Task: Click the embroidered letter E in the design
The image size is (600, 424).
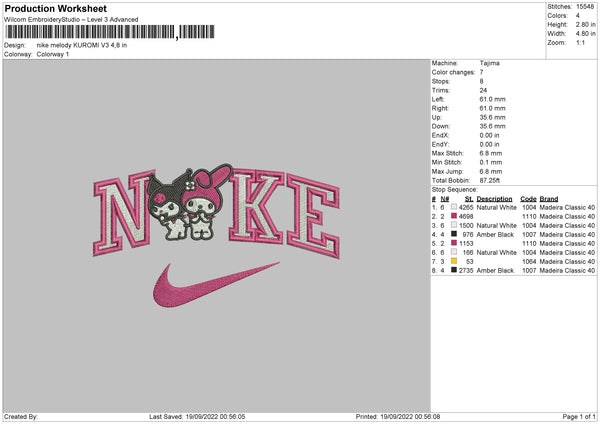Action: click(x=313, y=216)
